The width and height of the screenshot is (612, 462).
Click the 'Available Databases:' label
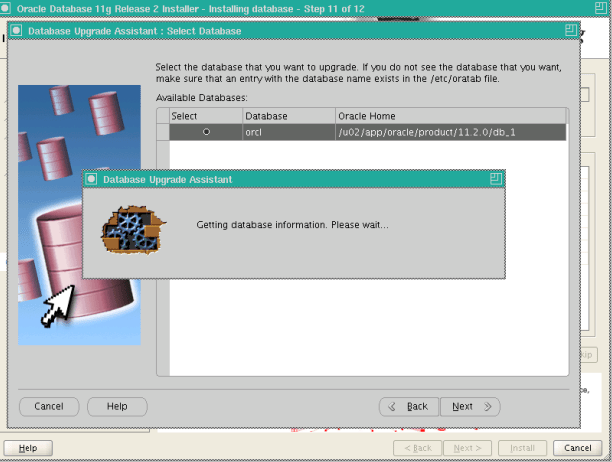tap(201, 98)
